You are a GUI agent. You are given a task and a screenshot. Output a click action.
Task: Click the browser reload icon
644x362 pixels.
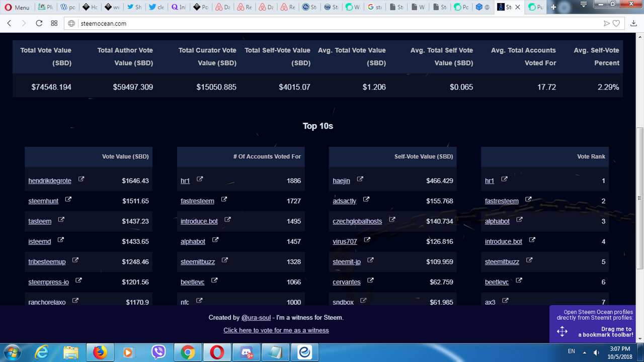pos(39,23)
